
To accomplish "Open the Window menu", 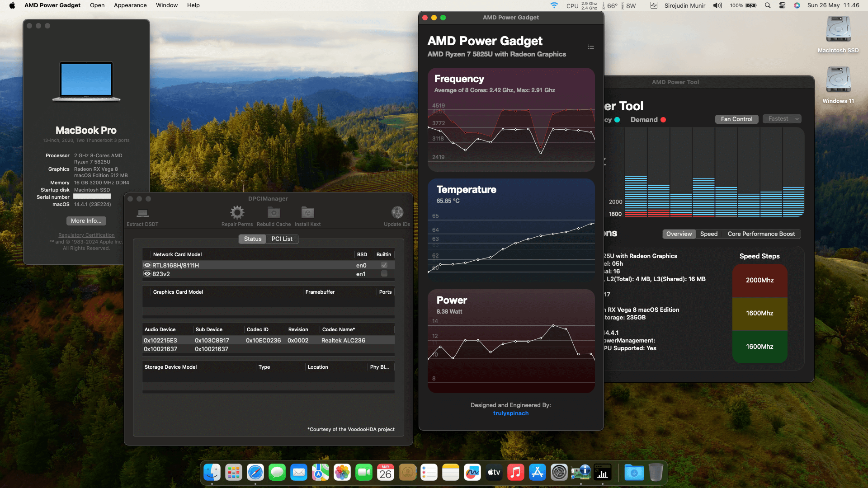I will [x=167, y=5].
